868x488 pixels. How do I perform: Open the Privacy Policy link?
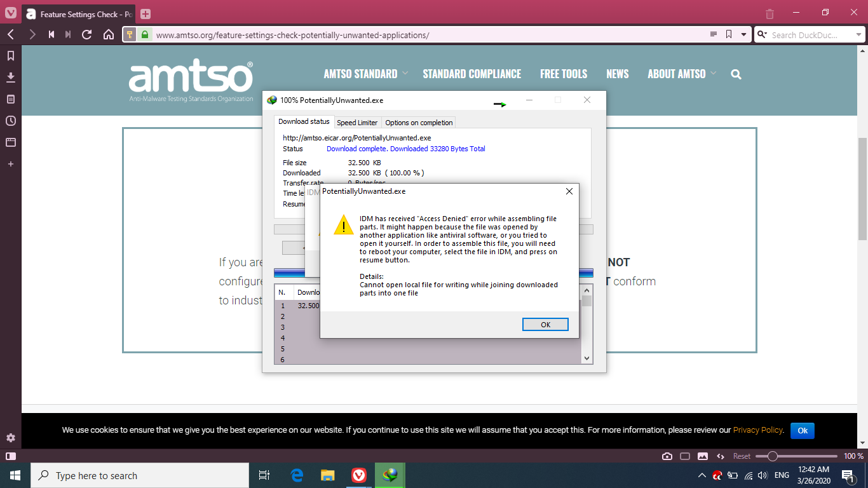[x=757, y=430]
